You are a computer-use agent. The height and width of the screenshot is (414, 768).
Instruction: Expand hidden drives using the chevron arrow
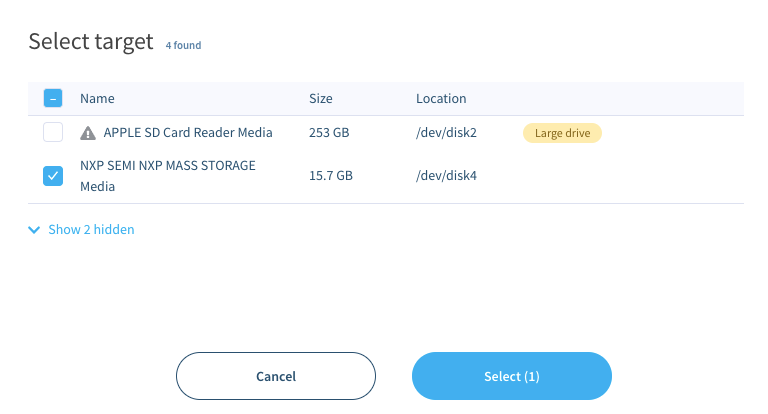click(35, 230)
